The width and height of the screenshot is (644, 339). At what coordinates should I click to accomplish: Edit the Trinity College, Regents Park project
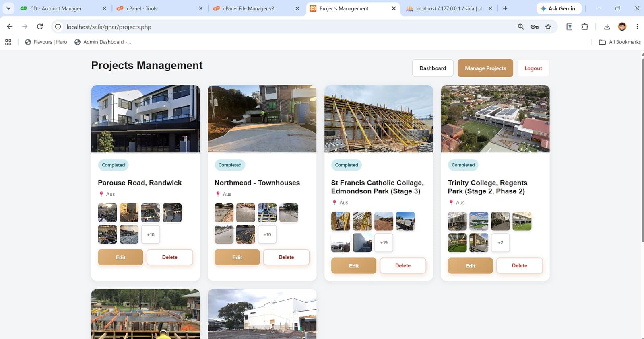(x=471, y=266)
